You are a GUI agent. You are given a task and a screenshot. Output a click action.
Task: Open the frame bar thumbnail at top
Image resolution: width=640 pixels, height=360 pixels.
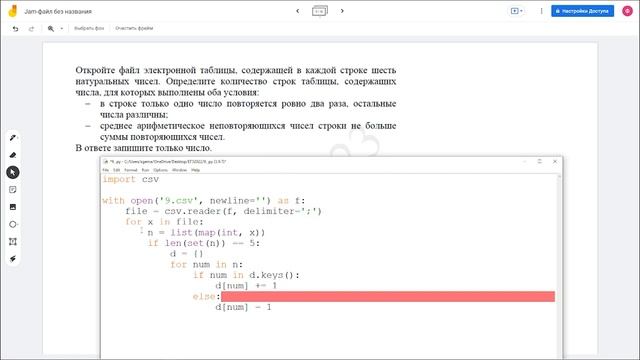click(x=320, y=11)
